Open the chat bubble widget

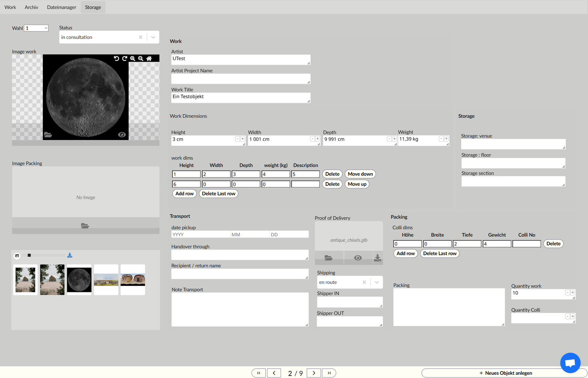[x=570, y=363]
